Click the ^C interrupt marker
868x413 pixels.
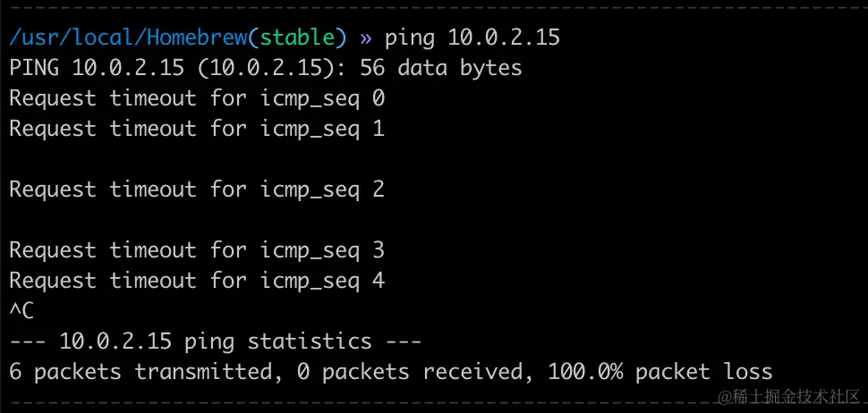coord(21,311)
